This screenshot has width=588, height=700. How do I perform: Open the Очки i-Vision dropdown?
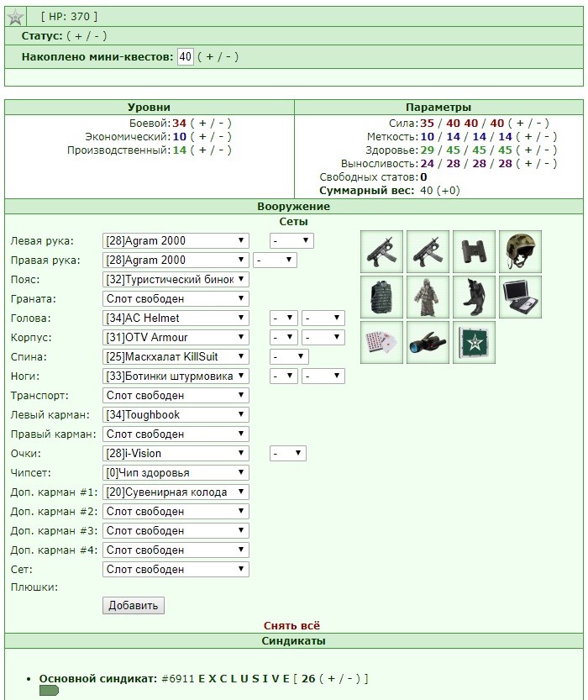coord(176,453)
